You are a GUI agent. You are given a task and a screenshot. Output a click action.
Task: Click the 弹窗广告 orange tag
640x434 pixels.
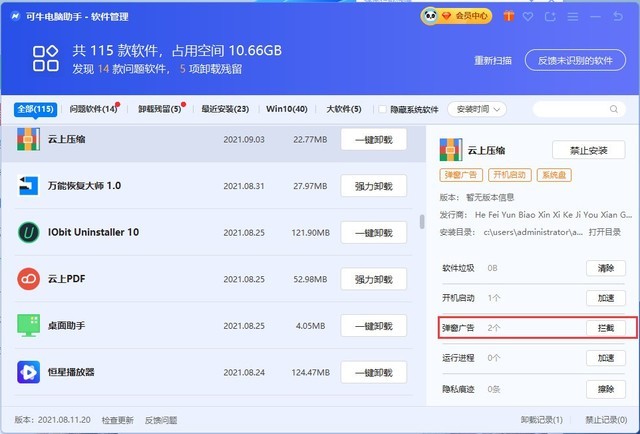(x=461, y=175)
